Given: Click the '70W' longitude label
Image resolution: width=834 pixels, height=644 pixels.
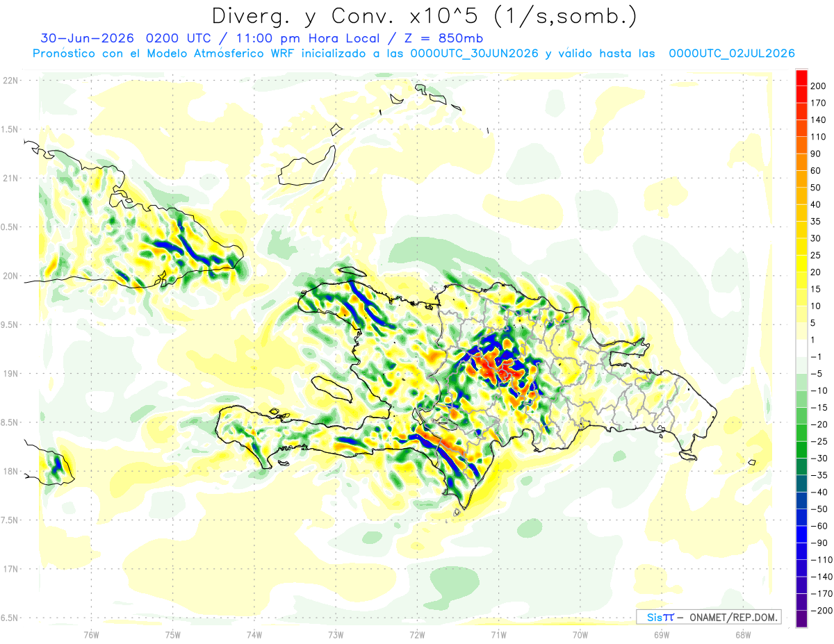Looking at the screenshot, I should point(580,634).
